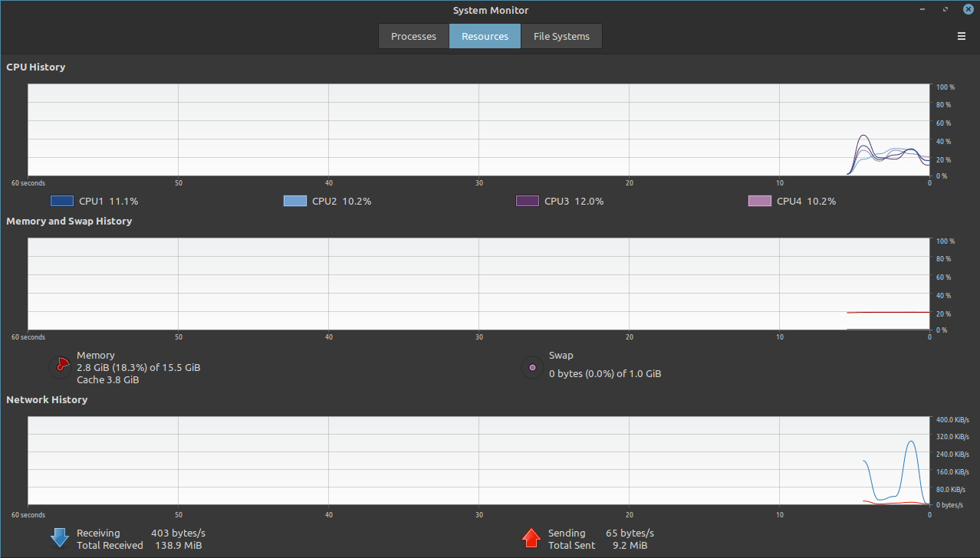Switch to the Processes tab

413,36
